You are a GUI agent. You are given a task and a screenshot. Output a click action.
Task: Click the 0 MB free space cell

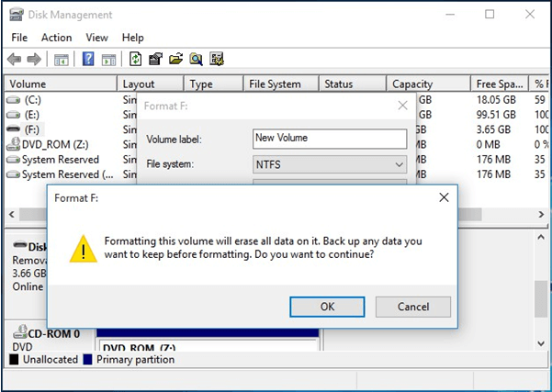[488, 144]
